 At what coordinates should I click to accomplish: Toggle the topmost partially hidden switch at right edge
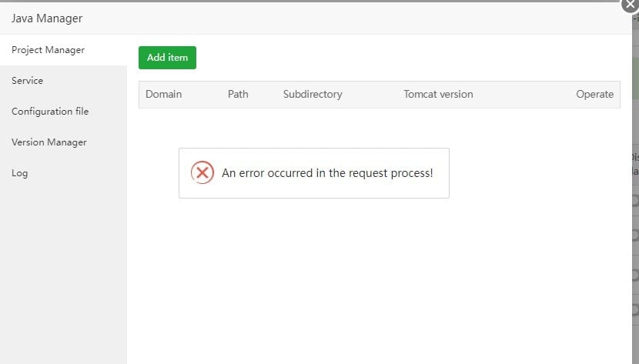[x=635, y=200]
